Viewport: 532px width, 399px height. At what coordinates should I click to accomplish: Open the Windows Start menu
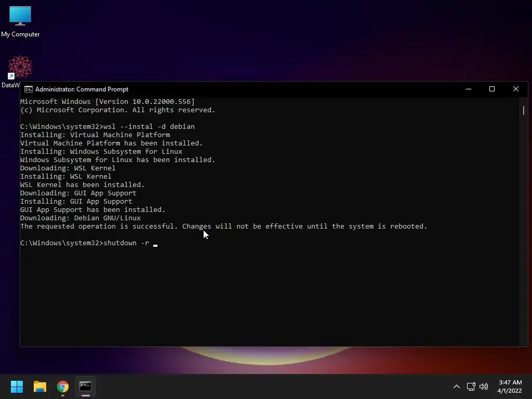click(17, 387)
